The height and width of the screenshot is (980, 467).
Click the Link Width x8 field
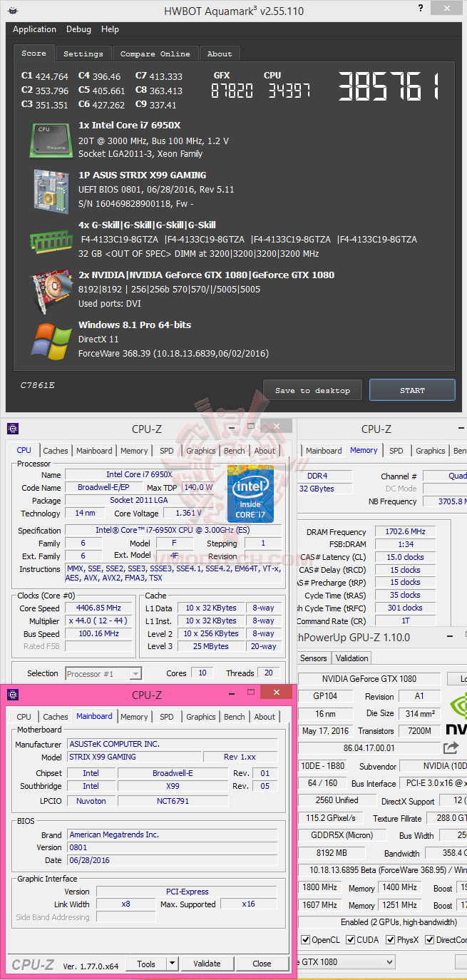tap(125, 904)
